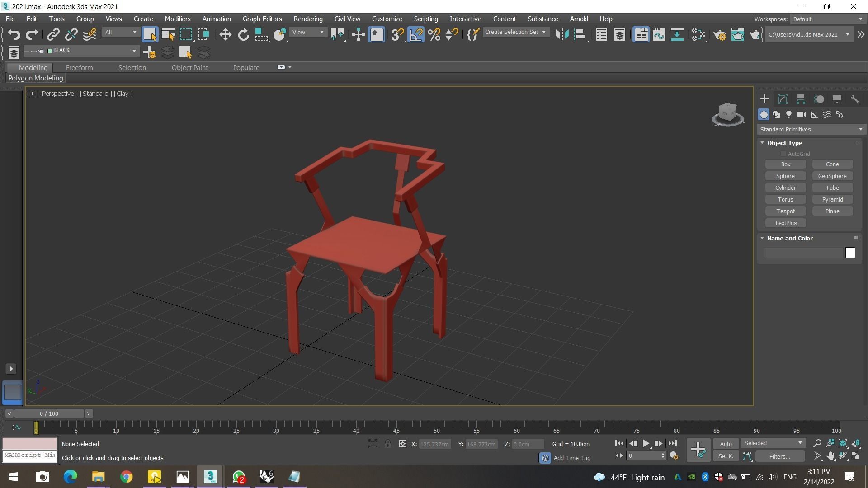Open the Motion panel tab

[819, 99]
